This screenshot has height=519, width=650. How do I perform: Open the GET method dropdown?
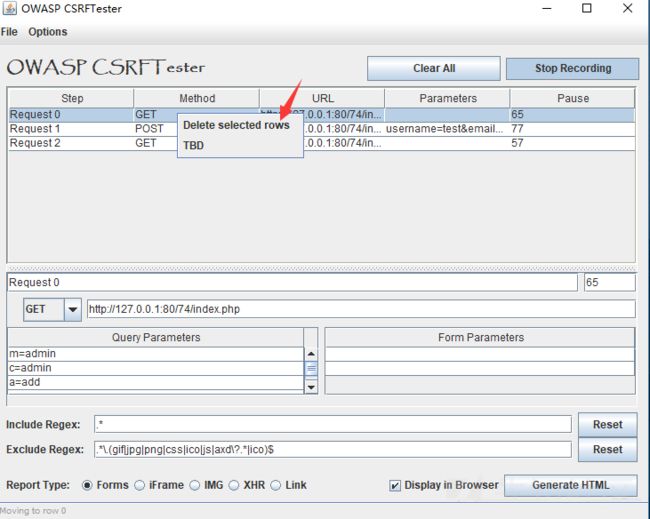(x=73, y=309)
